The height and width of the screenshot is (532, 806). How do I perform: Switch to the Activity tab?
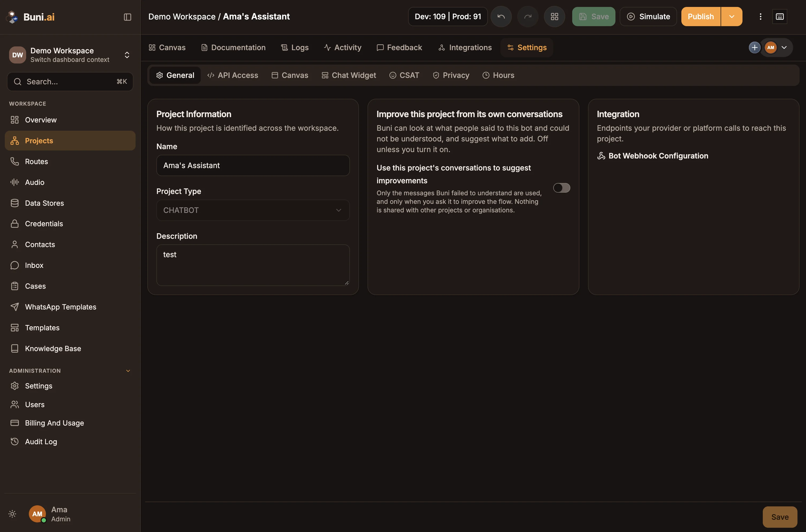coord(343,47)
